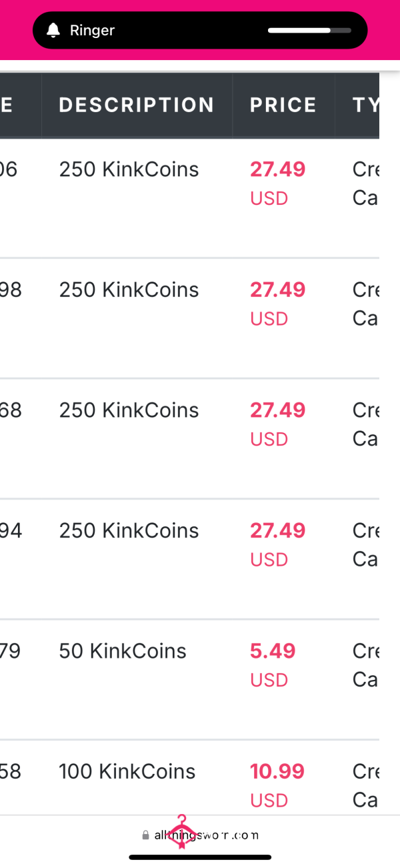The width and height of the screenshot is (400, 868).
Task: Tap the lock icon in address bar
Action: [146, 835]
